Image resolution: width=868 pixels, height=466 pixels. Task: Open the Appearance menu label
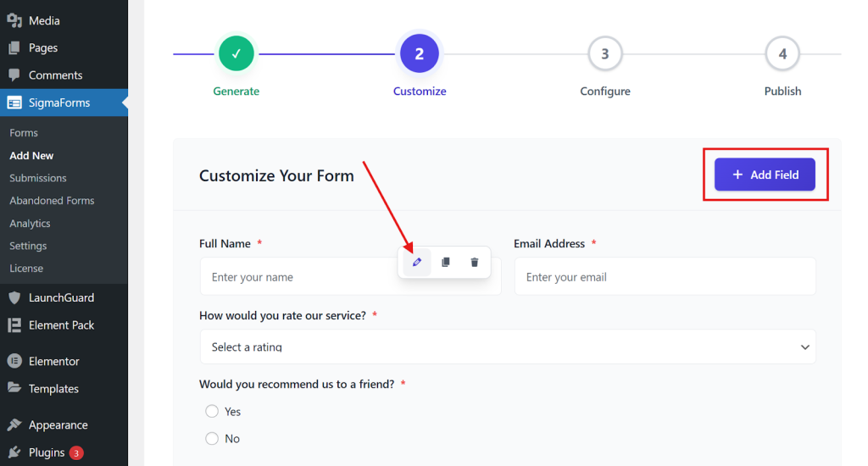pyautogui.click(x=58, y=425)
